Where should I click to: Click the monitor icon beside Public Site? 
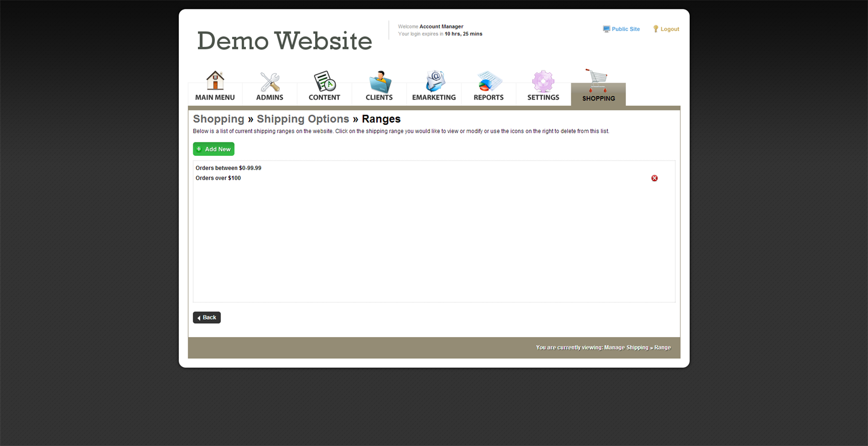(x=606, y=29)
